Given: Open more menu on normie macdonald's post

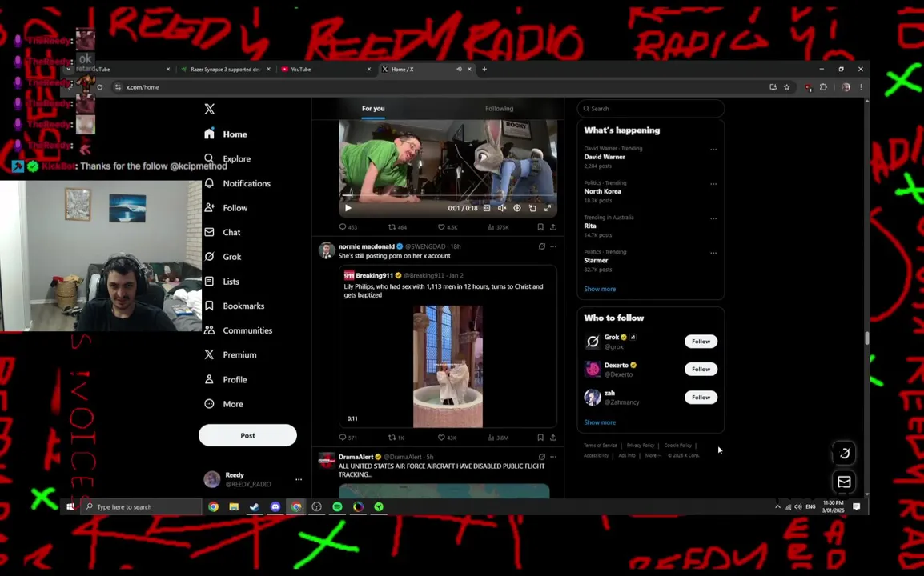Looking at the screenshot, I should point(552,246).
